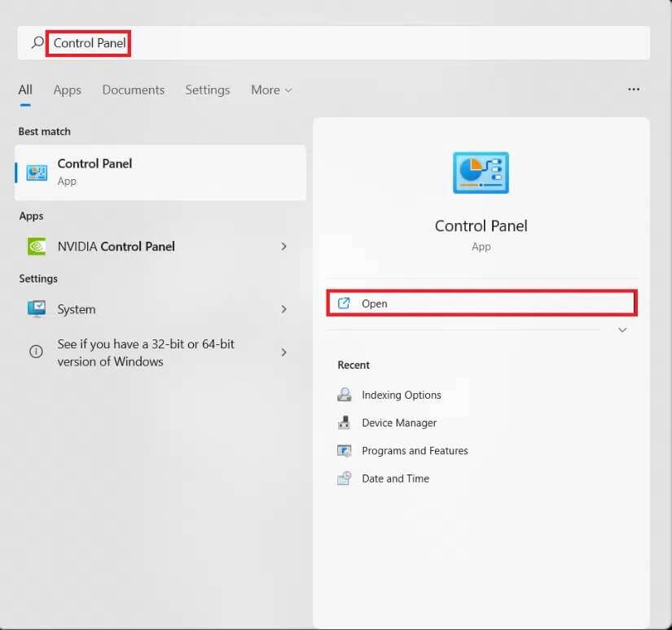Screen dimensions: 672x630
Task: Open Device Manager from Recent
Action: tap(399, 422)
